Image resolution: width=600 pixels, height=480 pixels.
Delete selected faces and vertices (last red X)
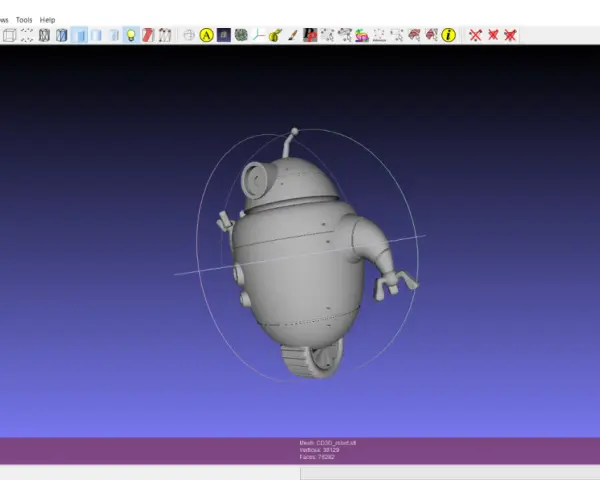(x=510, y=35)
